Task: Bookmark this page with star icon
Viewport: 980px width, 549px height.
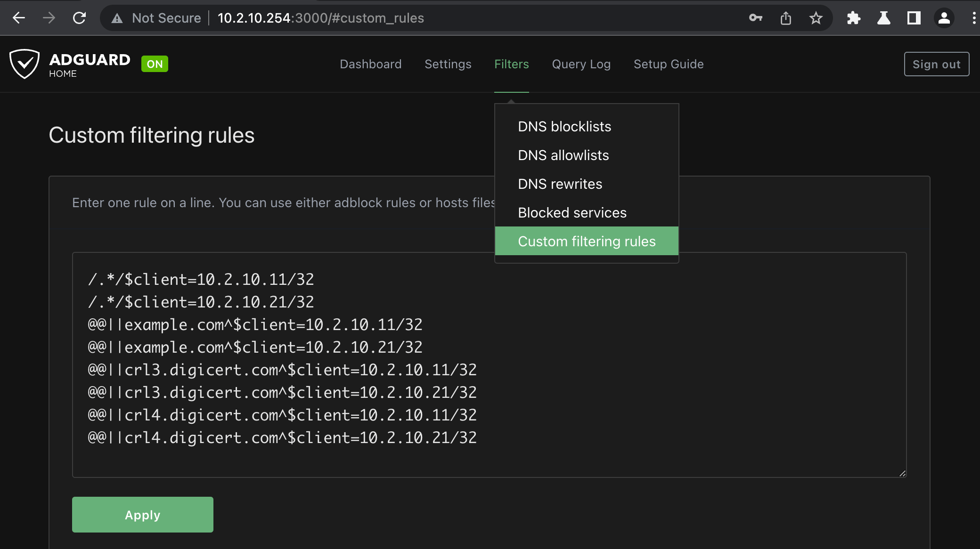Action: tap(816, 18)
